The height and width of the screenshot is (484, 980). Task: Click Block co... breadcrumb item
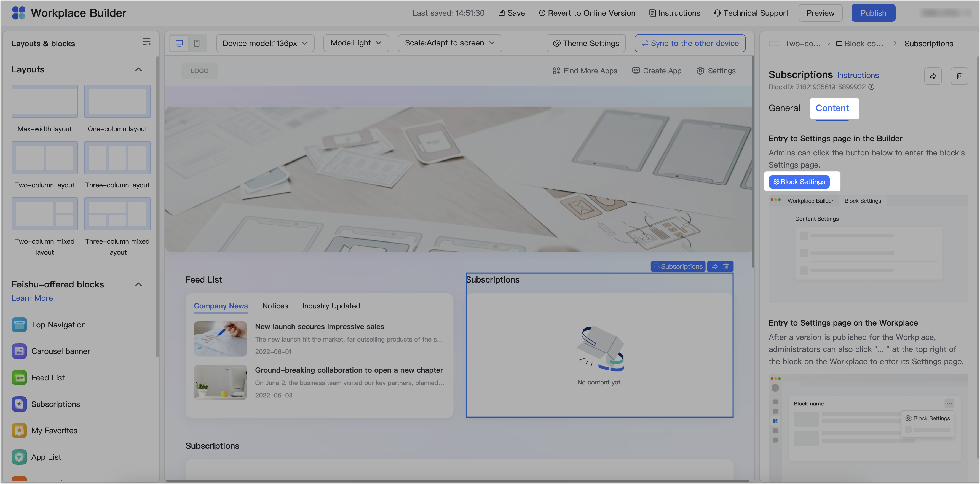[x=860, y=44]
